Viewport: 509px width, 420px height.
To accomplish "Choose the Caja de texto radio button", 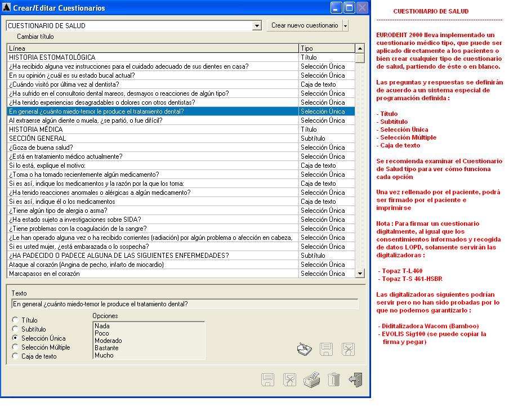I will click(15, 356).
